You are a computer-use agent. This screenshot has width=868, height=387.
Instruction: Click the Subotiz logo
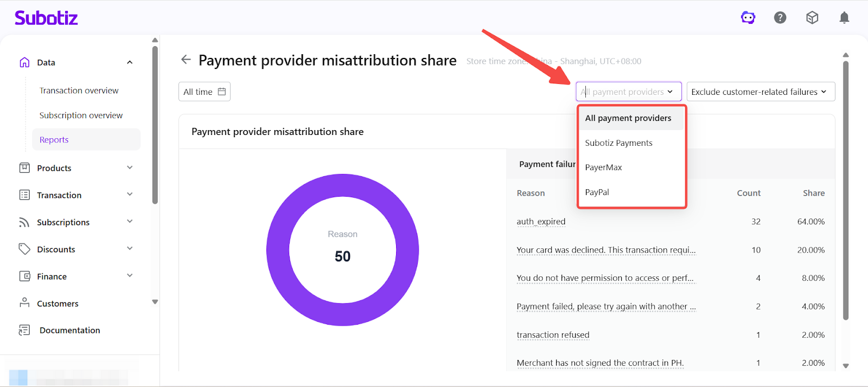46,18
